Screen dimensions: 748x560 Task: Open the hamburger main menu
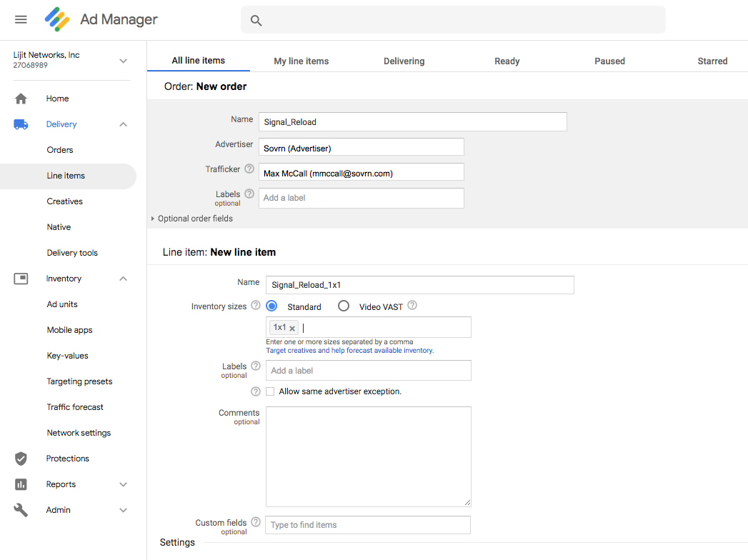[x=21, y=19]
